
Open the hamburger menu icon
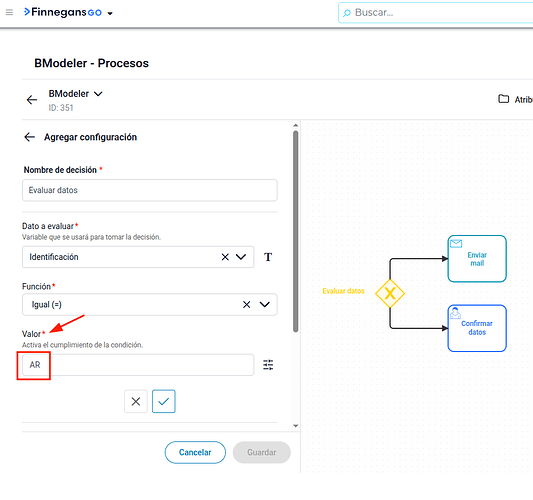[x=10, y=13]
